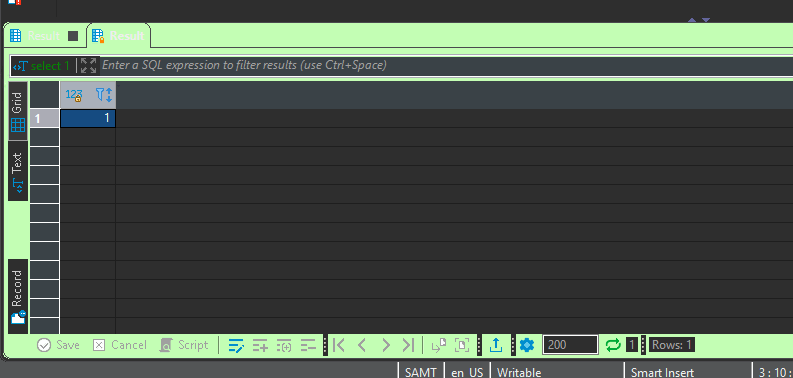Click the Smart Insert status bar entry
Image resolution: width=793 pixels, height=378 pixels.
tap(662, 372)
